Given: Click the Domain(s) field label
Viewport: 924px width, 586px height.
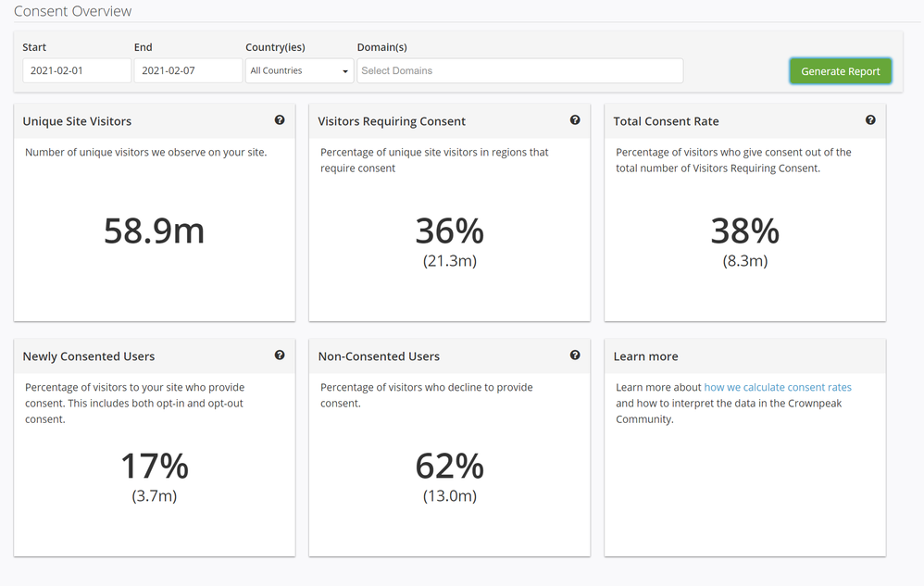Looking at the screenshot, I should point(381,47).
